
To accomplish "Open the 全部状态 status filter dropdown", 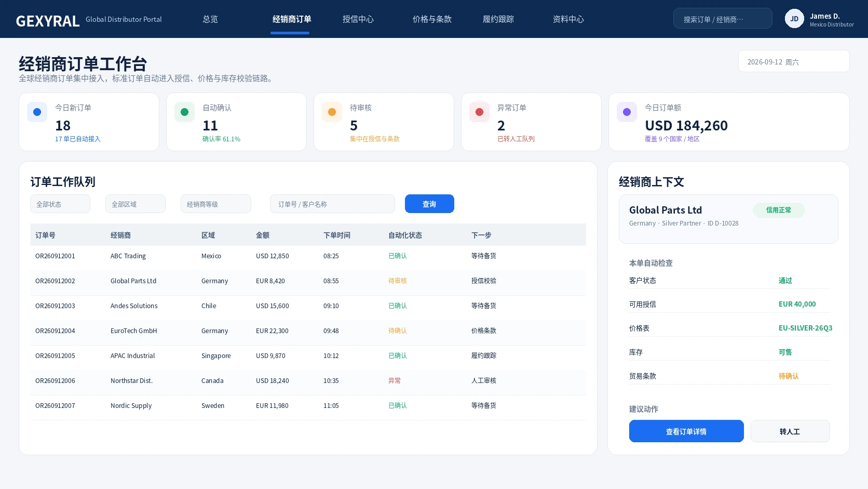I will [60, 204].
